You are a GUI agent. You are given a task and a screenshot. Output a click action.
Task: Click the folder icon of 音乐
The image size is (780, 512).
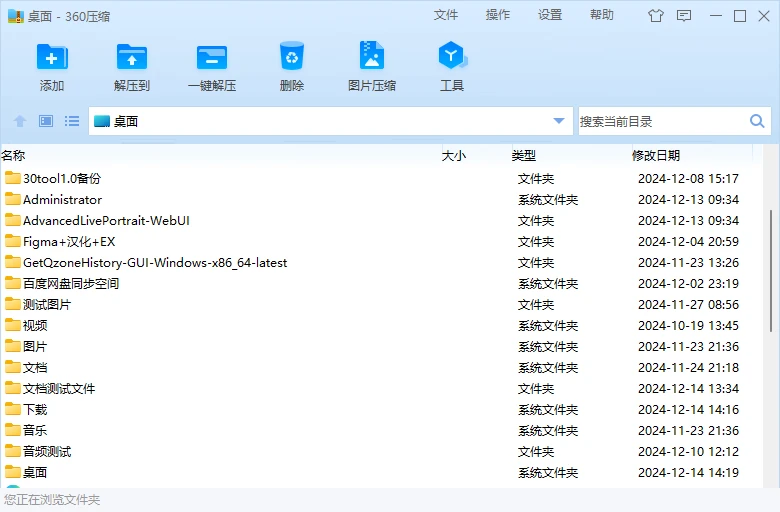click(x=13, y=430)
